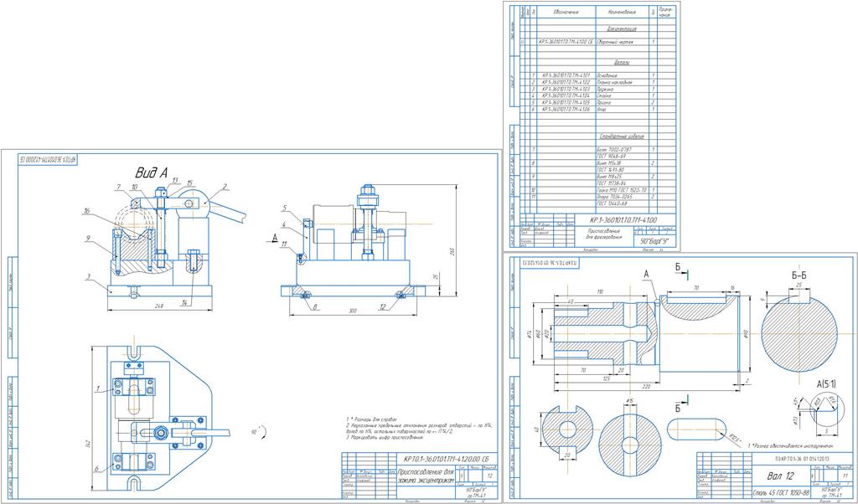Click the "25" keyway width dimension
The image size is (858, 504).
coord(799,285)
